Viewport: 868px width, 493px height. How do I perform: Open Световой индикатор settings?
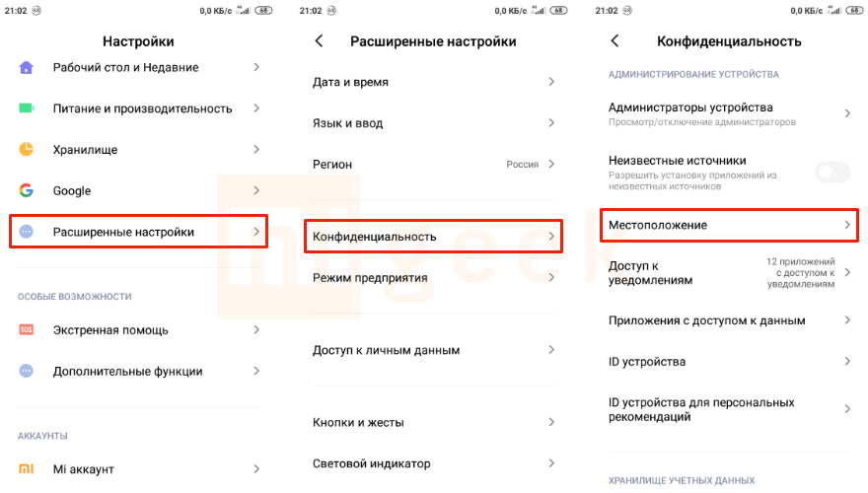(432, 463)
